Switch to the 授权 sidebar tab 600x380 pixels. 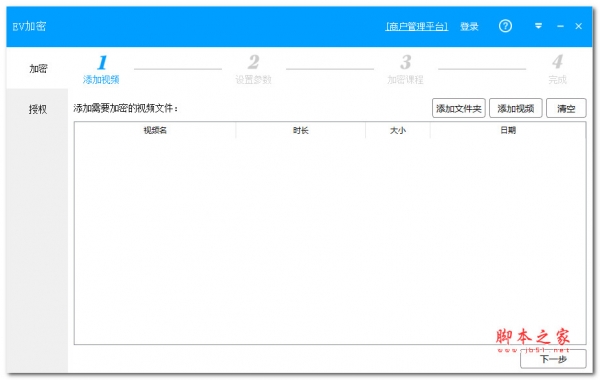point(38,109)
